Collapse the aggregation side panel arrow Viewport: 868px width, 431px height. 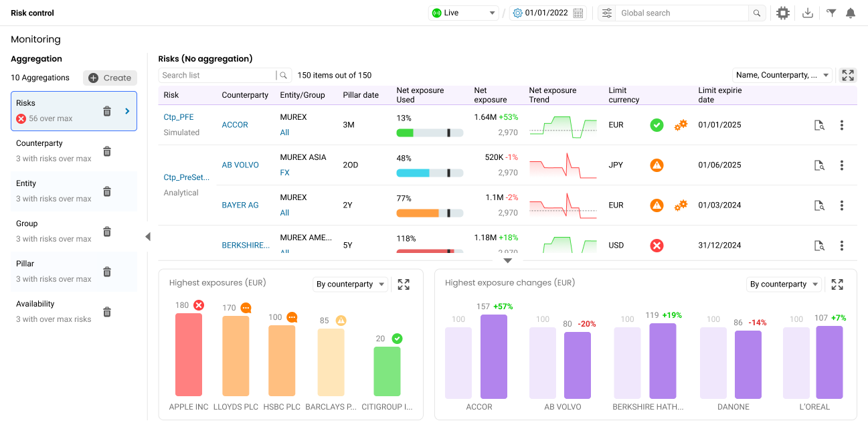148,236
